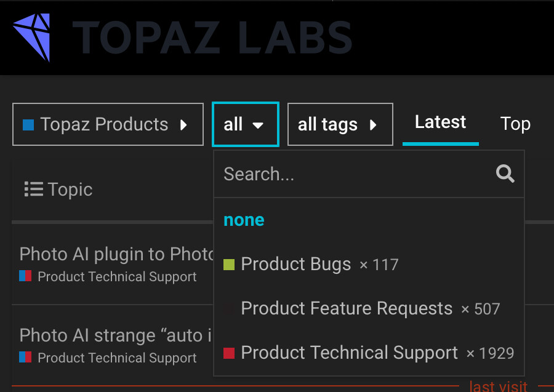Click the badge icon under Photo AI strange topic
Viewport: 554px width, 392px height.
25,358
